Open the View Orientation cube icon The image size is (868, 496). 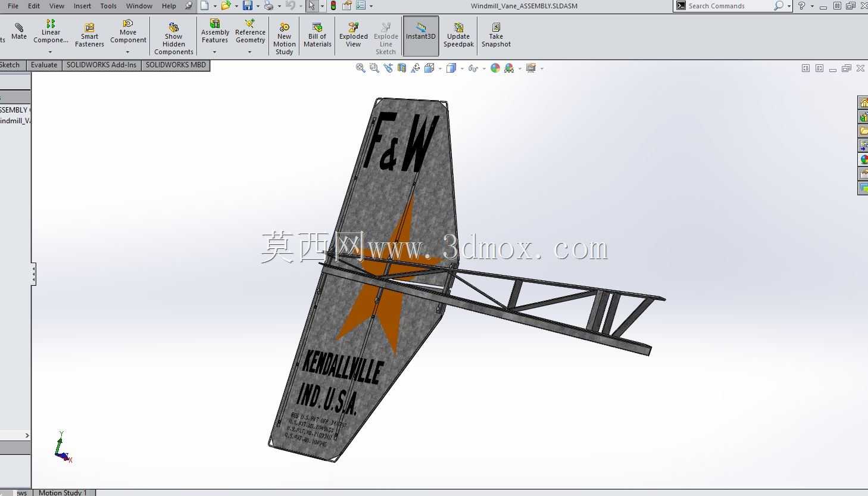pos(430,68)
